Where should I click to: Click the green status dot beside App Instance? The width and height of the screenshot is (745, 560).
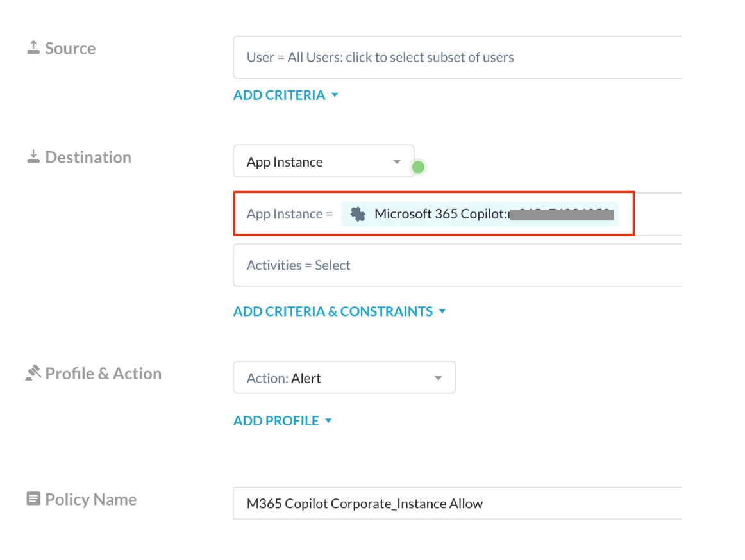(418, 167)
